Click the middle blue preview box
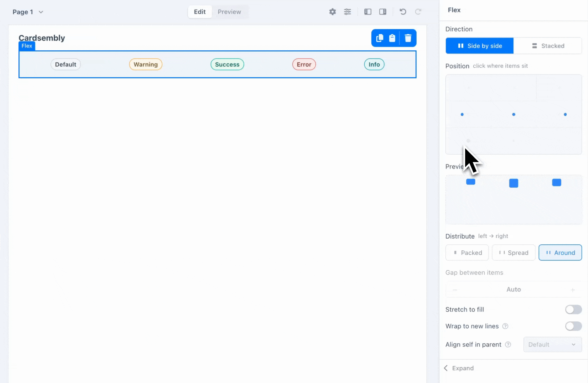The image size is (588, 383). tap(513, 183)
